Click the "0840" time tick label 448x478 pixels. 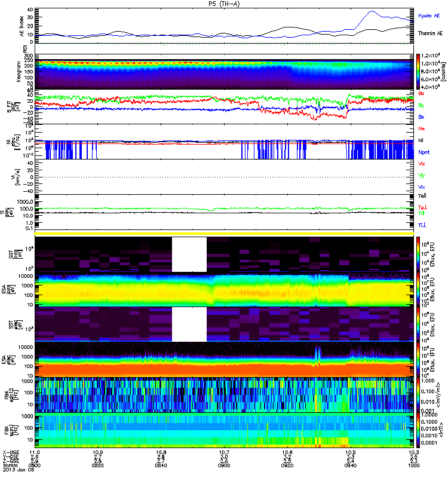point(161,465)
